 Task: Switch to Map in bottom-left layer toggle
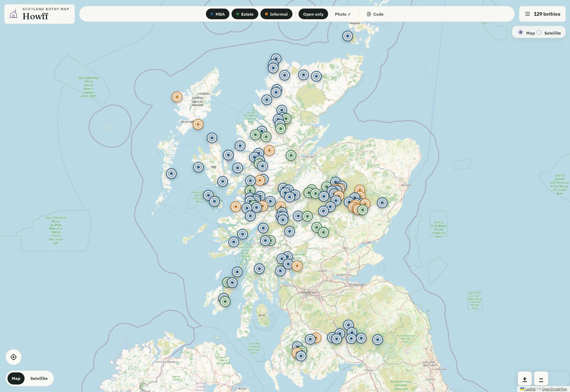coord(16,378)
